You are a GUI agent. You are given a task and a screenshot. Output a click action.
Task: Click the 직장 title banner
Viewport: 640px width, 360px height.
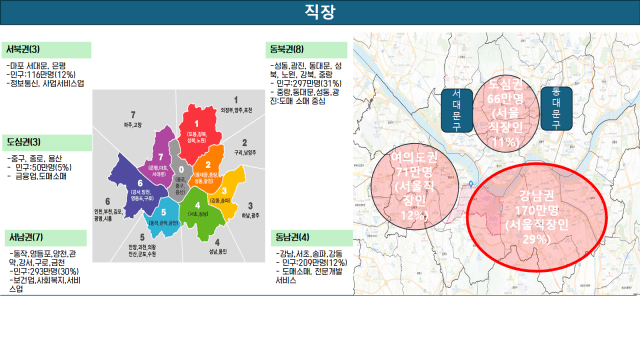coord(320,12)
